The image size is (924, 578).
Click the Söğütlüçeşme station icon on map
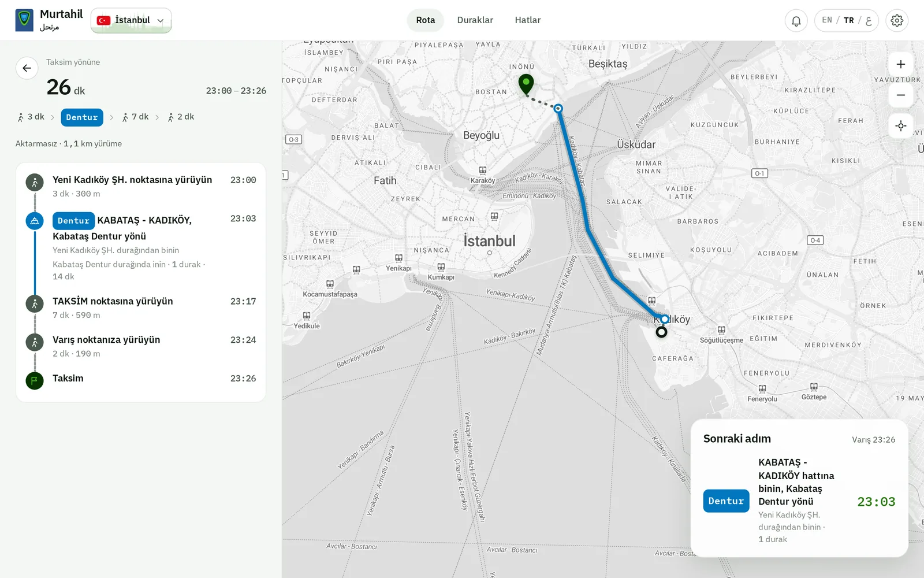point(721,330)
